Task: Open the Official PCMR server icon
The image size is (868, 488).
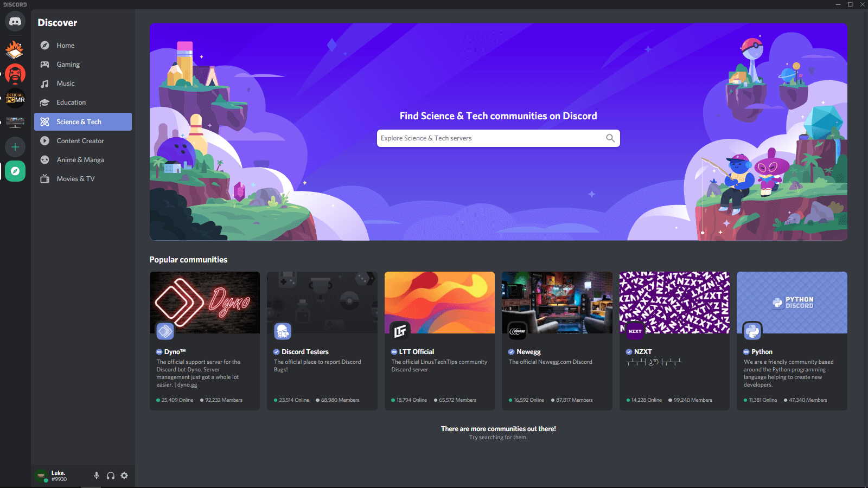Action: pos(15,98)
